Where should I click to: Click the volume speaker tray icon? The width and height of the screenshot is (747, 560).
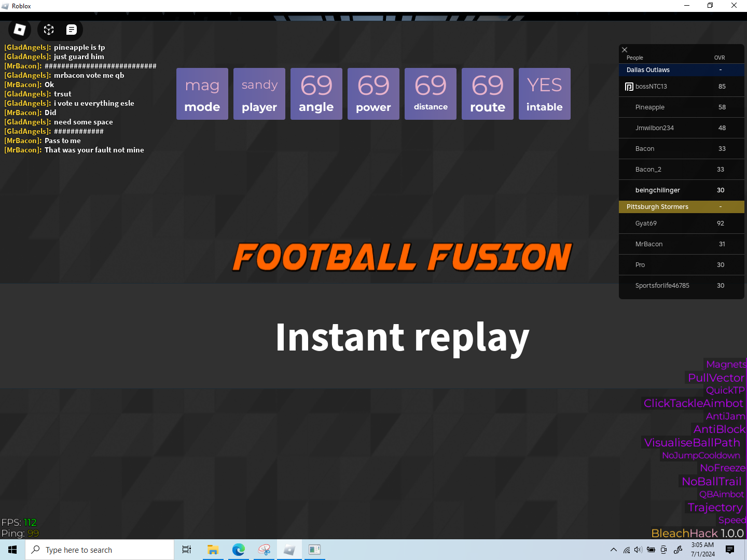coord(638,550)
